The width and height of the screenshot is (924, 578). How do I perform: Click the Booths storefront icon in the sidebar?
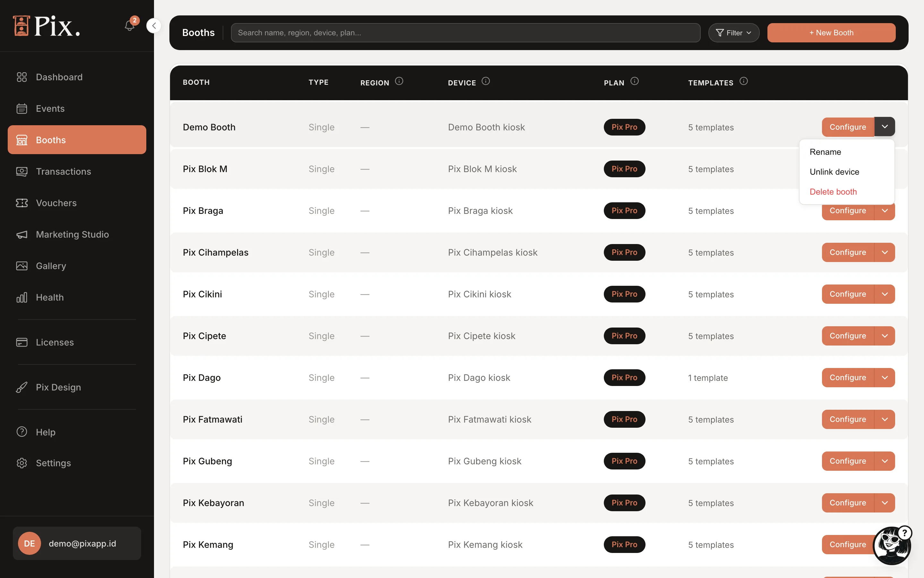22,140
